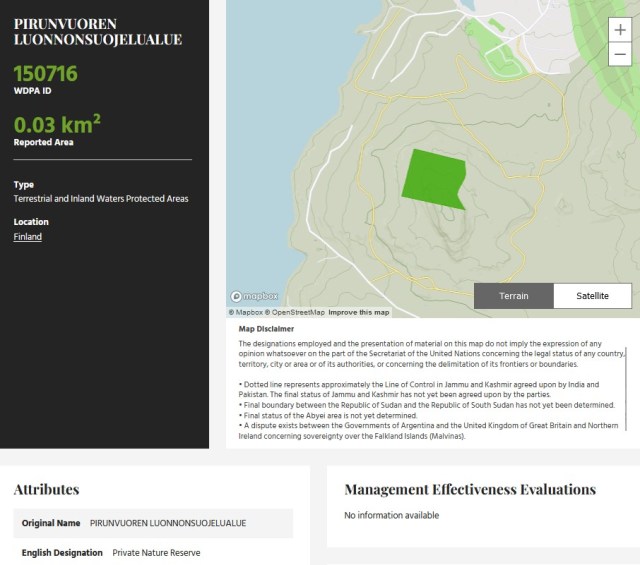Screen dimensions: 640x565
Task: Open the Finland location link
Action: pos(28,237)
